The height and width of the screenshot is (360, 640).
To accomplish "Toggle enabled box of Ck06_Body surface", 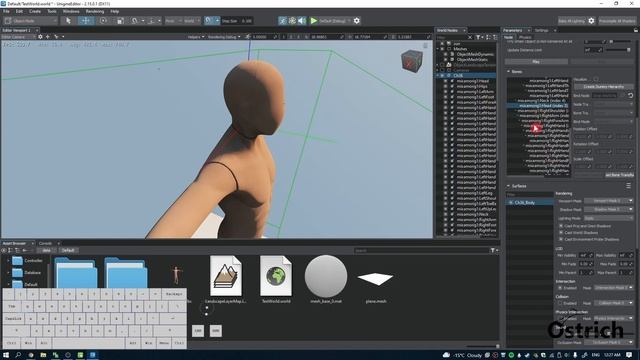I will pos(511,202).
